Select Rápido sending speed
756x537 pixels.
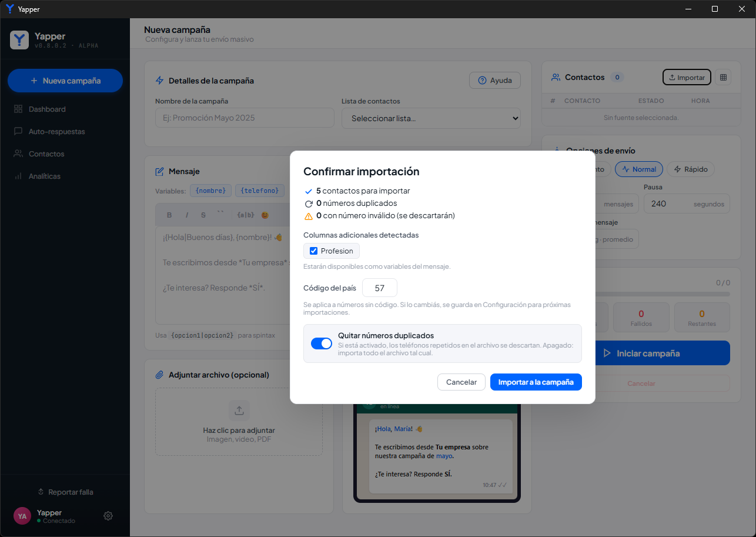pos(691,169)
